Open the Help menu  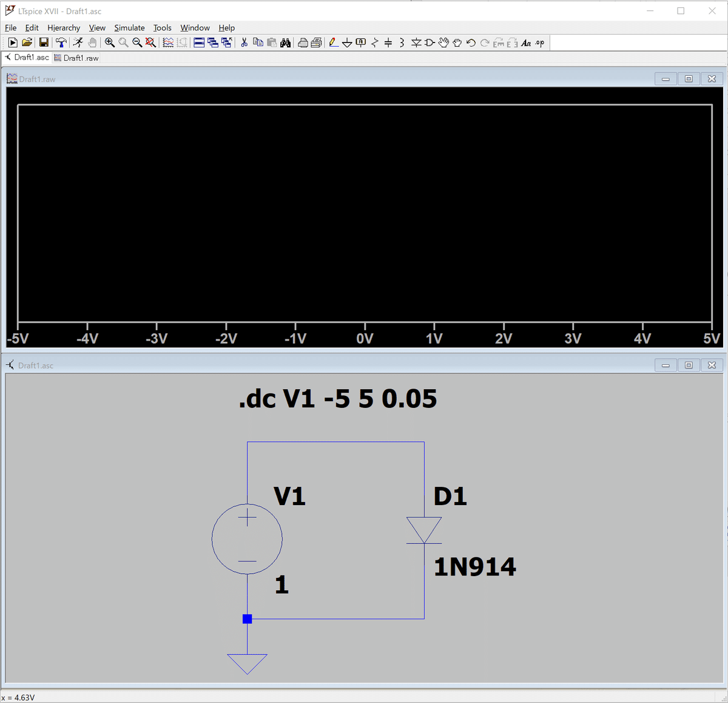227,28
